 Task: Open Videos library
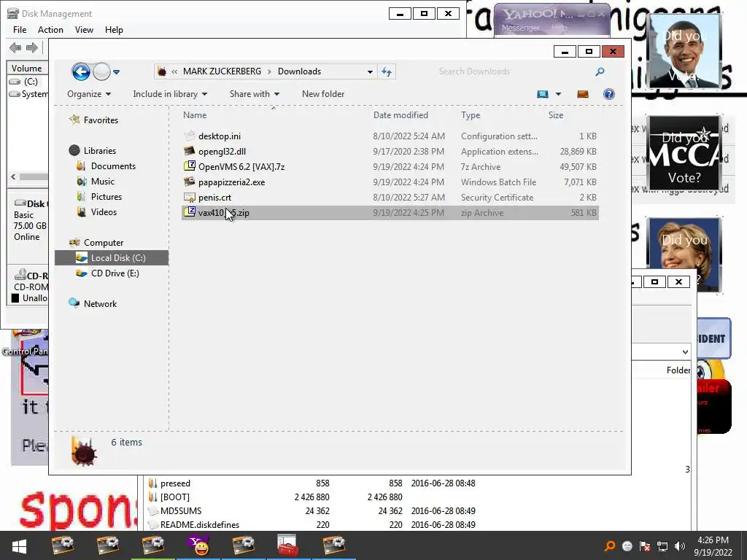104,212
